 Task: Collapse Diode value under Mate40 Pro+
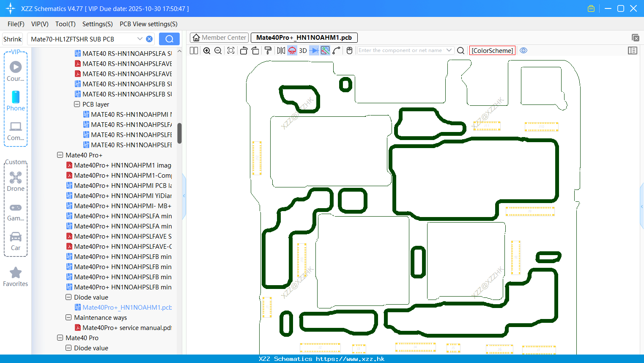(x=69, y=297)
